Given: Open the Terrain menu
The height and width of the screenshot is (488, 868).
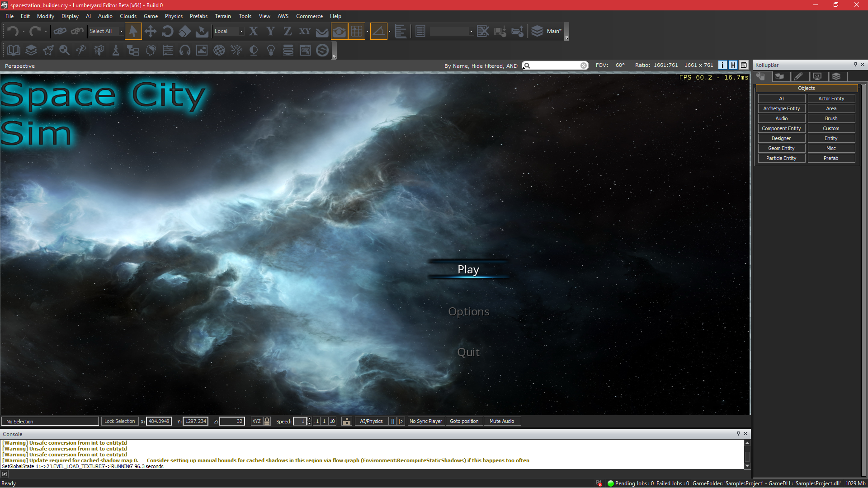Looking at the screenshot, I should tap(222, 16).
